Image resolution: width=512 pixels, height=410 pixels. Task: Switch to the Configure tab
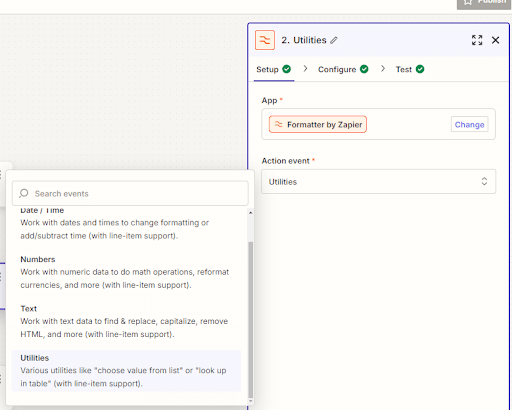point(343,69)
